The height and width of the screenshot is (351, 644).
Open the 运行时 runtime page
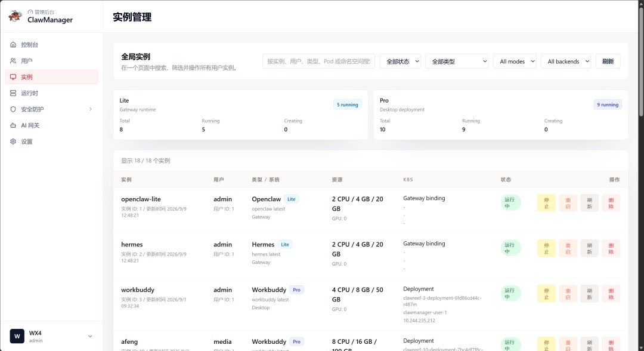(x=51, y=93)
